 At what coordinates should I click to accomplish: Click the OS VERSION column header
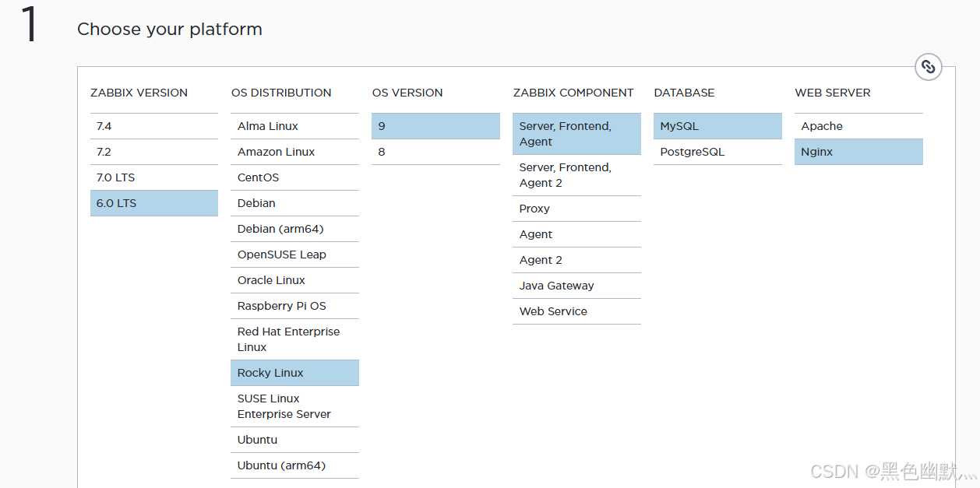(407, 93)
